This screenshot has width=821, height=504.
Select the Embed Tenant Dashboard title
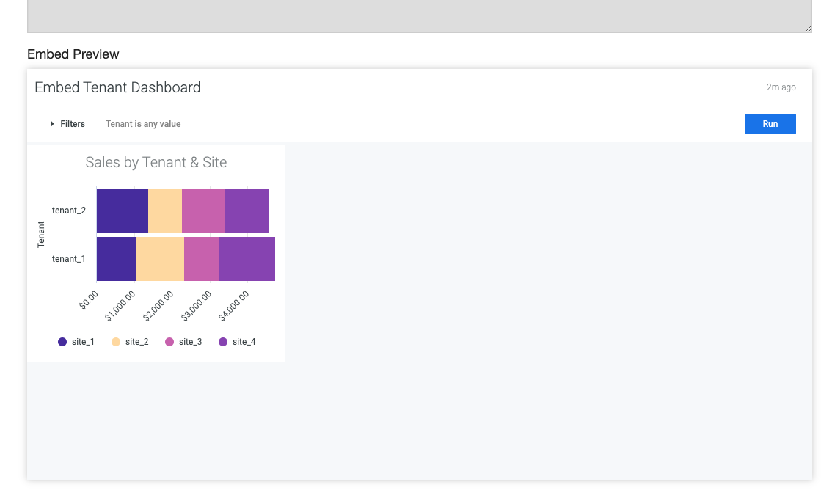tap(117, 87)
